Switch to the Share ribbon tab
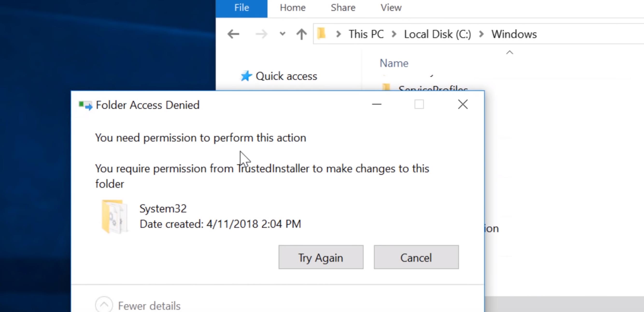The height and width of the screenshot is (312, 644). pyautogui.click(x=343, y=7)
